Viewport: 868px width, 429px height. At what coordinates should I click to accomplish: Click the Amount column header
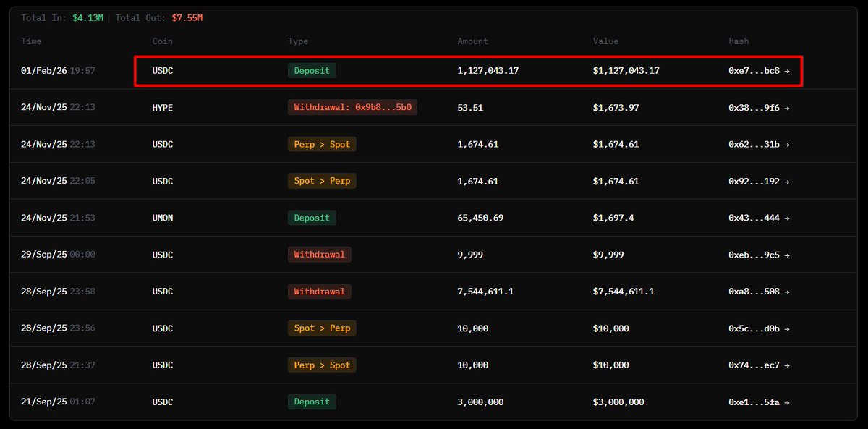pyautogui.click(x=472, y=41)
